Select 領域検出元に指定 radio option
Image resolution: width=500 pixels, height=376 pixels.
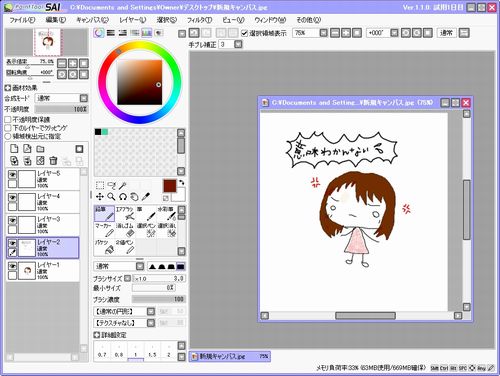coord(8,136)
